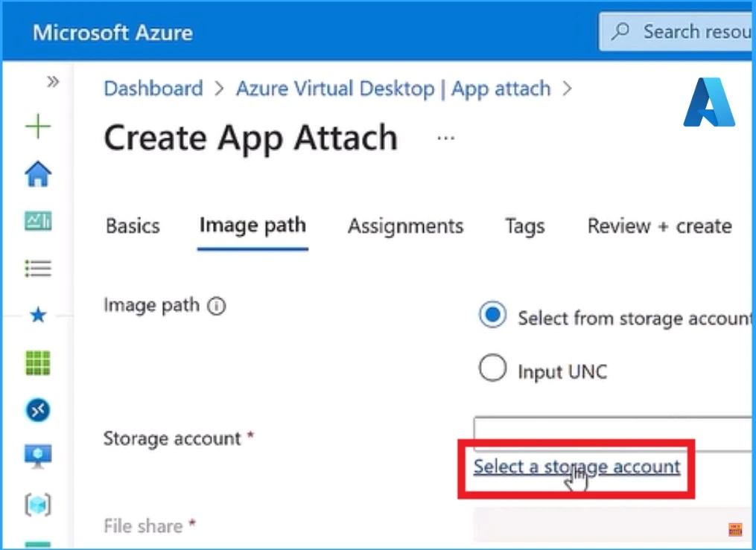756x550 pixels.
Task: Click the Azure logo in top right
Action: coord(709,102)
